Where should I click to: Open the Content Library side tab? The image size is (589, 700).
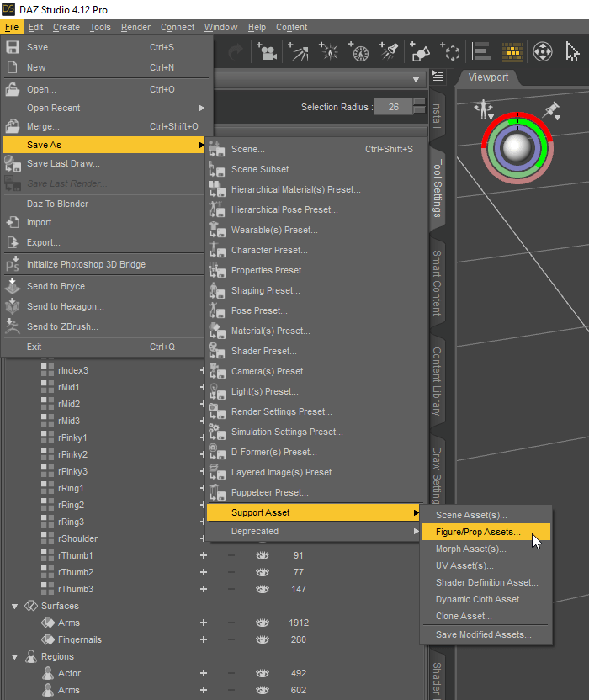point(437,381)
